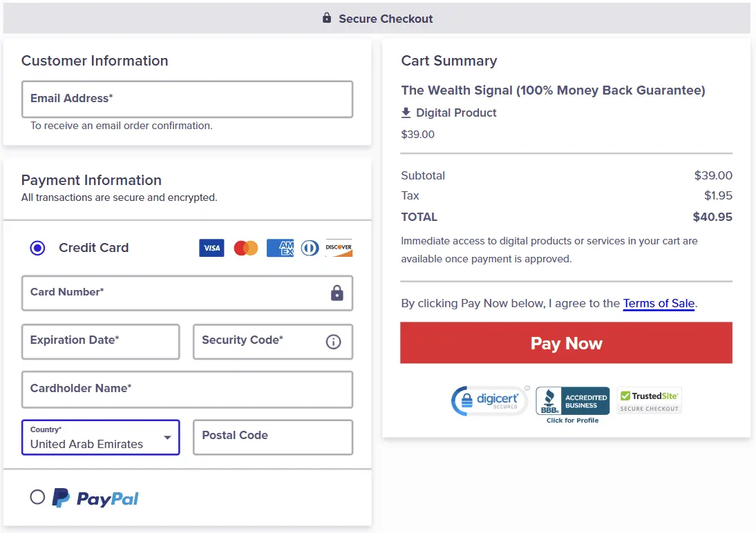Click the Mastercard icon
Image resolution: width=756 pixels, height=533 pixels.
[245, 247]
